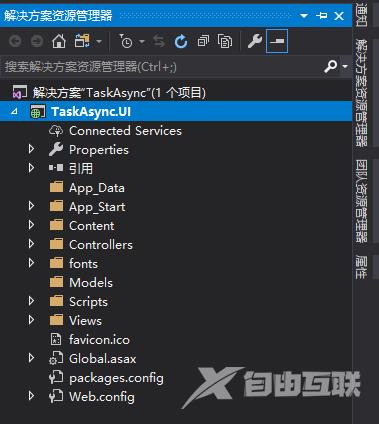Toggle auto-hide pin on Solution Explorer

322,16
